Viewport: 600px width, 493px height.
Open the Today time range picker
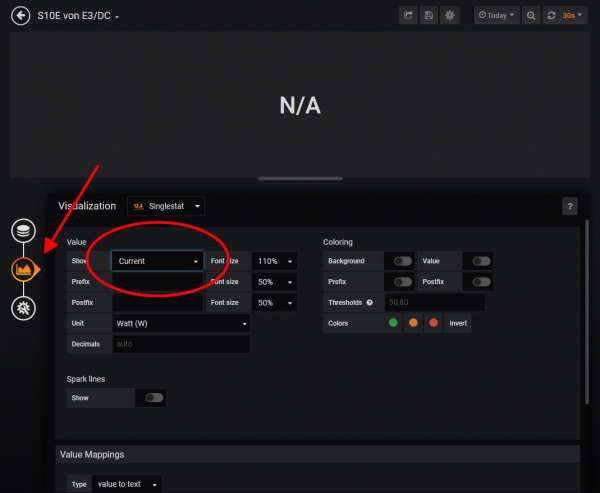click(x=496, y=15)
